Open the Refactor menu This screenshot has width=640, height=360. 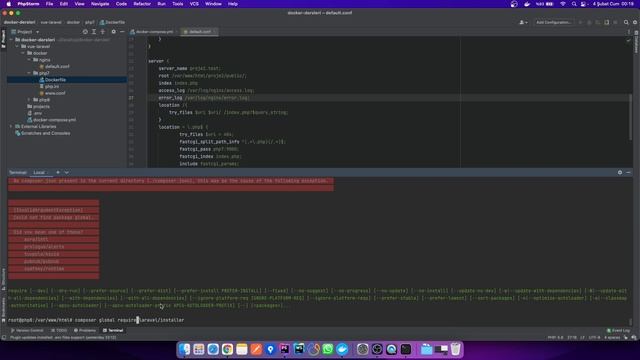click(x=142, y=4)
